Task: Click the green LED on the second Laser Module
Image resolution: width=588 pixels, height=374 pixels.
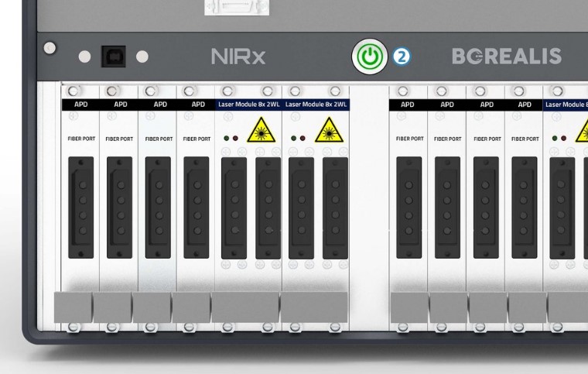Action: click(294, 139)
